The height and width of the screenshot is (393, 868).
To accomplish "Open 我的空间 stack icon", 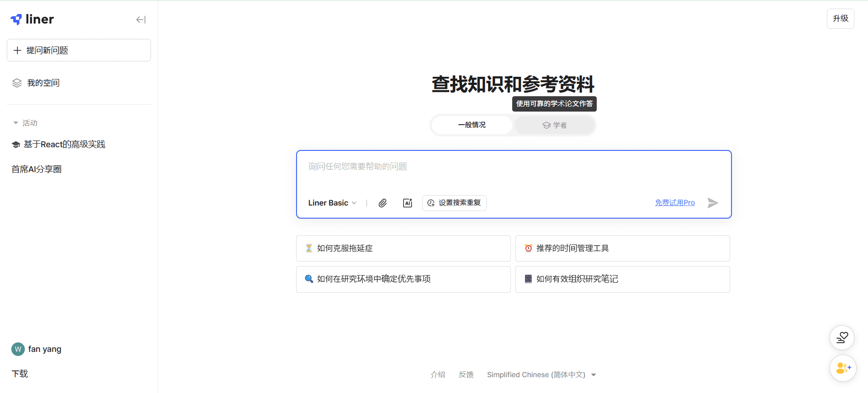I will pyautogui.click(x=17, y=83).
